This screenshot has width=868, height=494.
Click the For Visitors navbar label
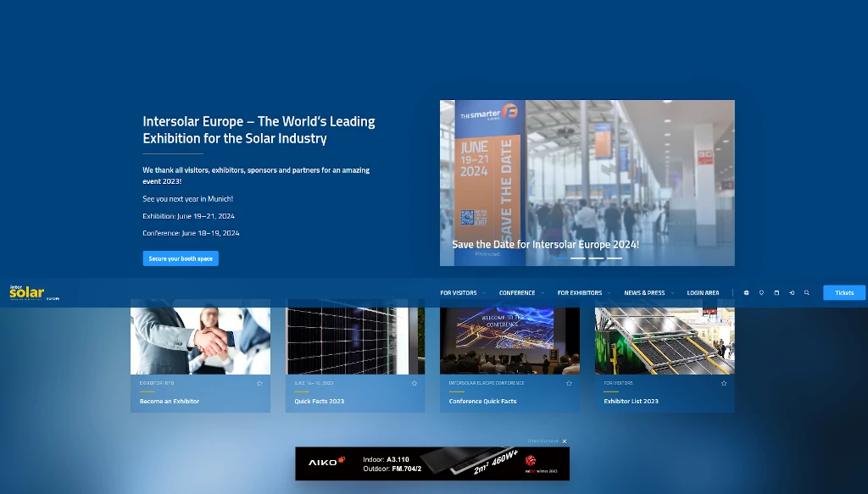[x=459, y=292]
